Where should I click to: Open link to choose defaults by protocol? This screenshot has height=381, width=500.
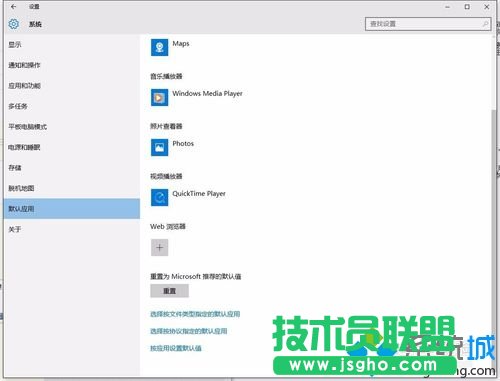tap(189, 331)
